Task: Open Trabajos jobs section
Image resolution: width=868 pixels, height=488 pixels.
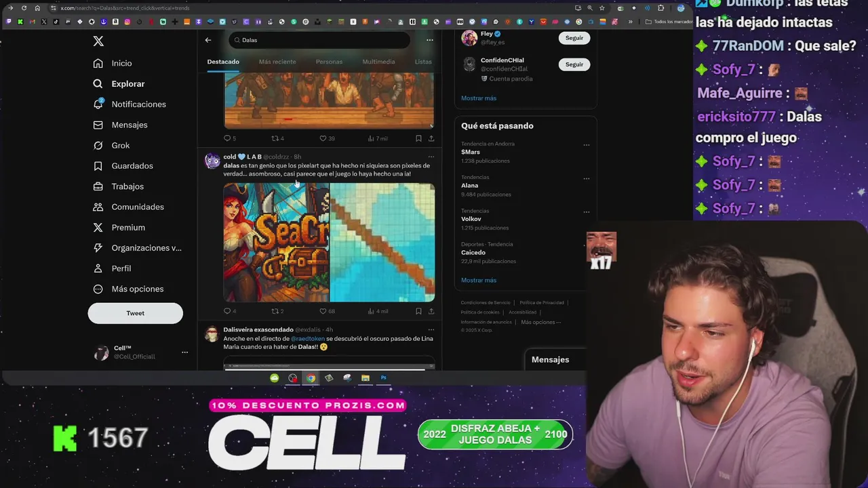Action: click(x=119, y=186)
